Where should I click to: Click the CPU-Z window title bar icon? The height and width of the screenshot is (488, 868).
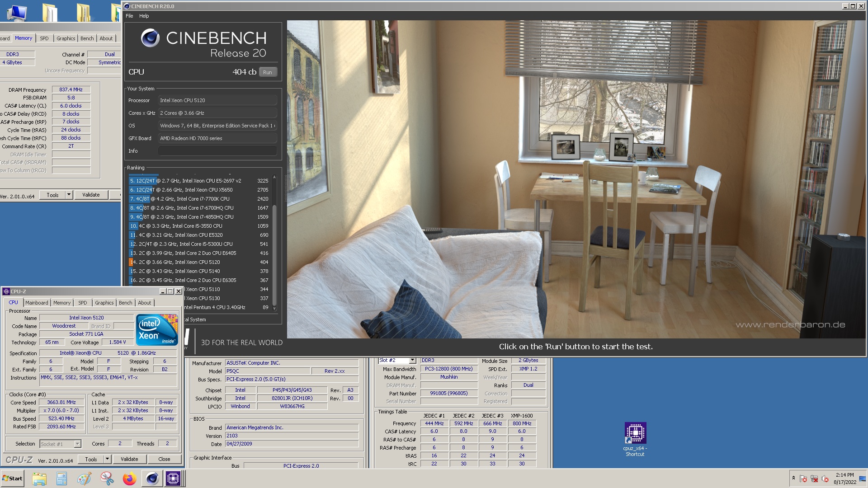[6, 291]
